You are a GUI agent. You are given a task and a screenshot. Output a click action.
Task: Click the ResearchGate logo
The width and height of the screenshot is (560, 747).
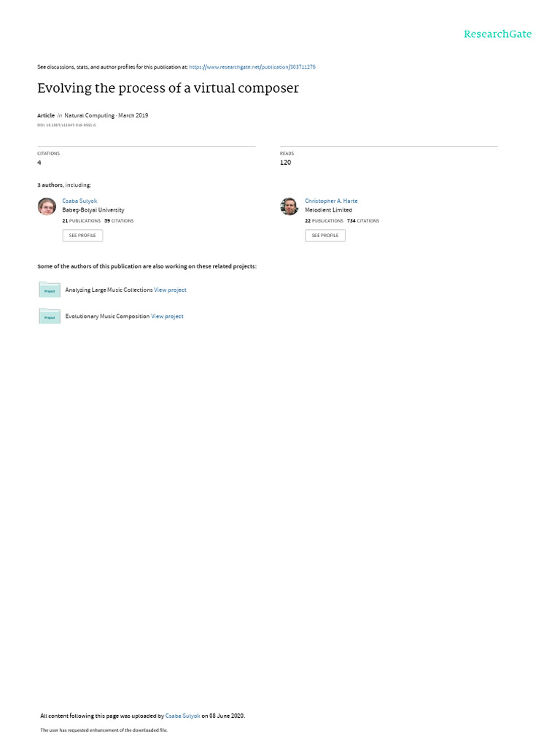click(x=497, y=34)
